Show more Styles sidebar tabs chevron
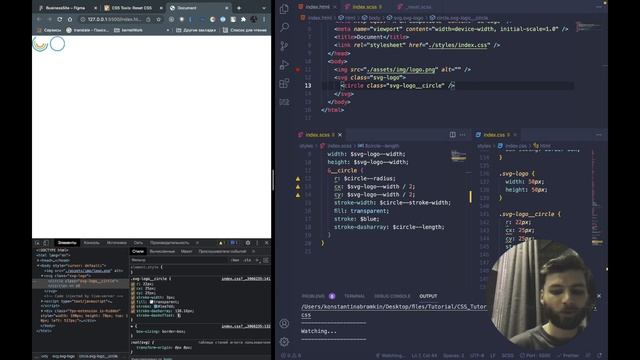Viewport: 640px width, 360px height. pyautogui.click(x=254, y=251)
